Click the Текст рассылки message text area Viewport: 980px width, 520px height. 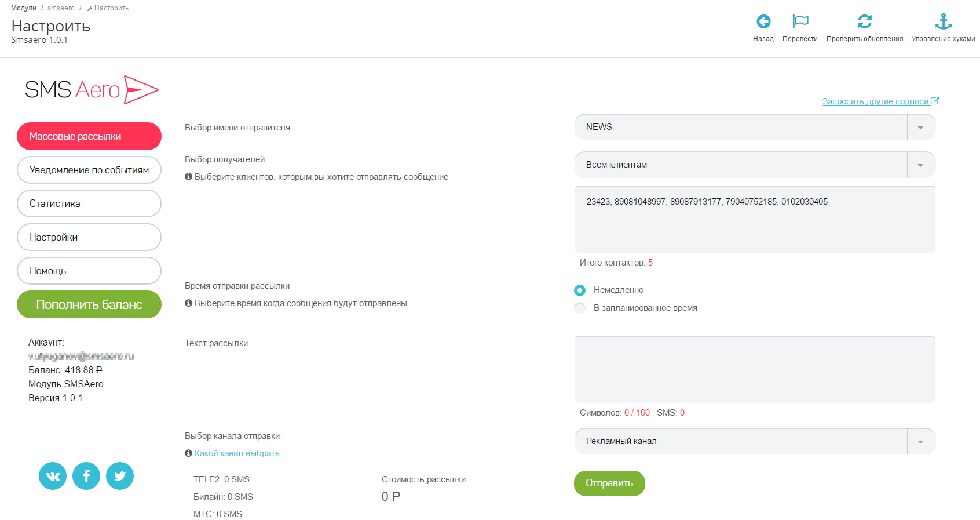click(x=755, y=369)
